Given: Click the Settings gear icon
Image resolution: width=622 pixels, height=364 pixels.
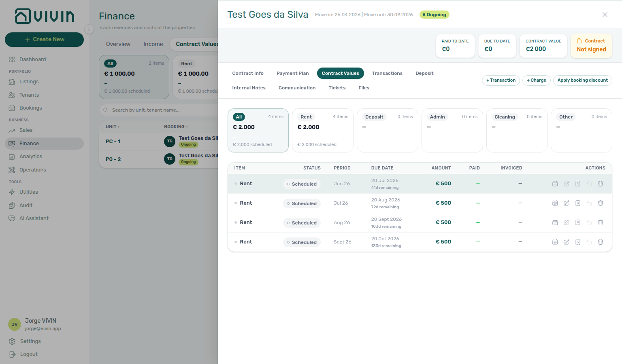Looking at the screenshot, I should tap(12, 341).
